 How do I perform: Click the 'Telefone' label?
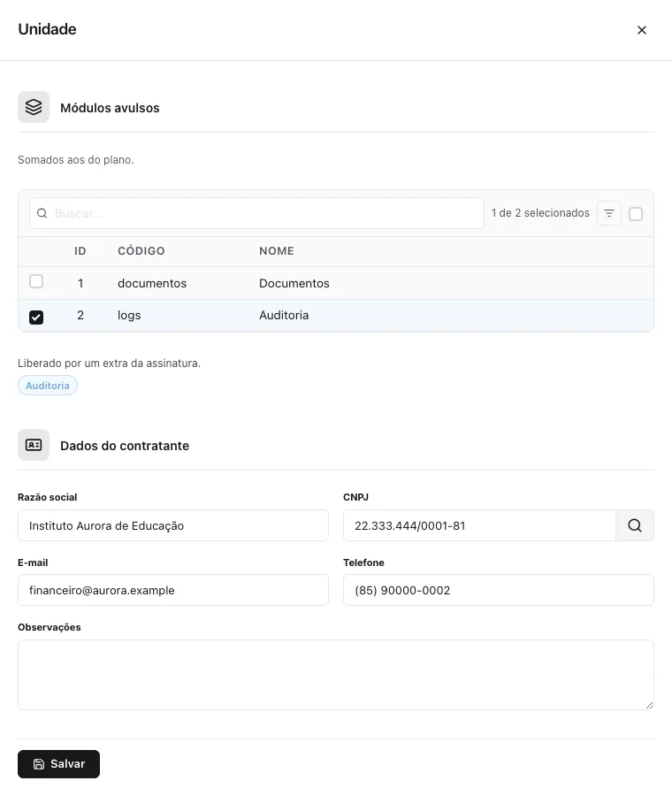[x=363, y=563]
